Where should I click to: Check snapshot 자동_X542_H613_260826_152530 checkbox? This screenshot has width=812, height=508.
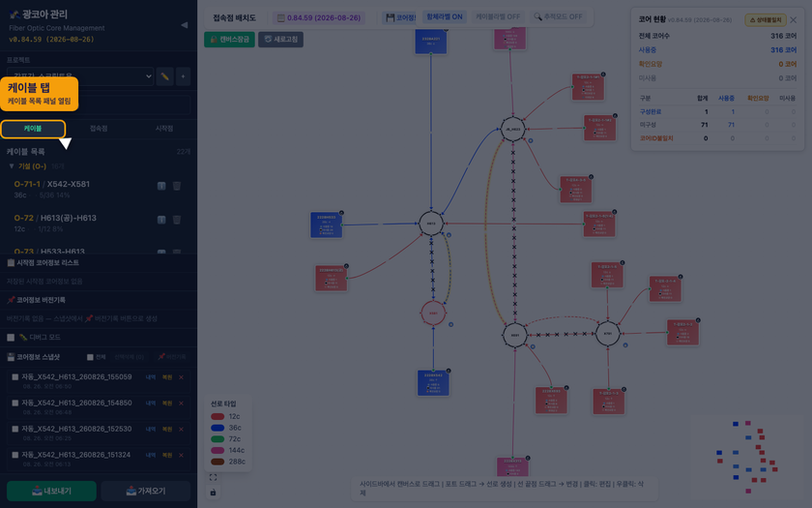(15, 430)
